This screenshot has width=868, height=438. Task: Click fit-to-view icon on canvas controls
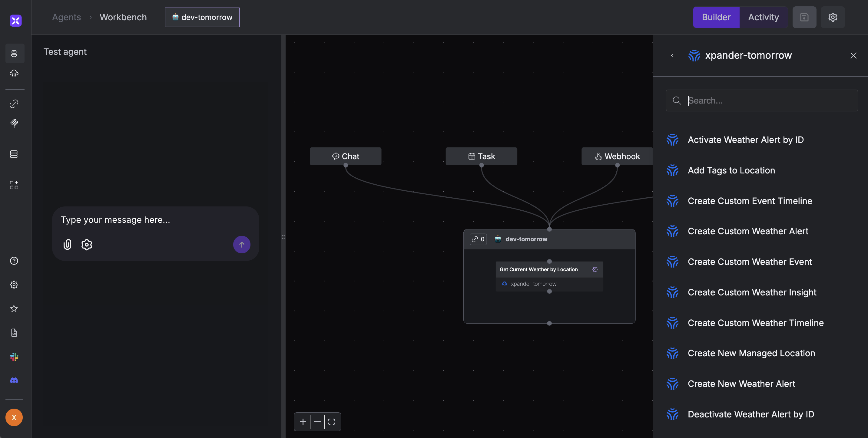click(x=332, y=422)
